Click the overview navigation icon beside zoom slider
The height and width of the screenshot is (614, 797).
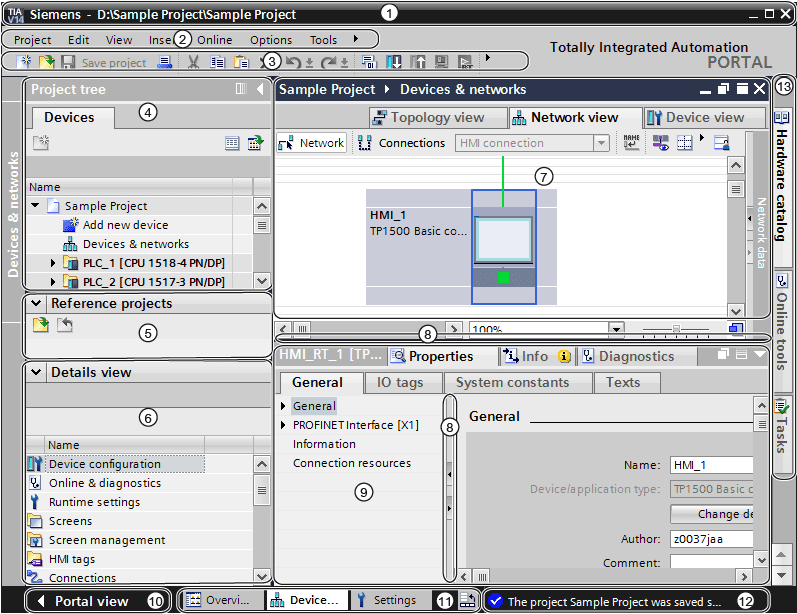coord(735,328)
